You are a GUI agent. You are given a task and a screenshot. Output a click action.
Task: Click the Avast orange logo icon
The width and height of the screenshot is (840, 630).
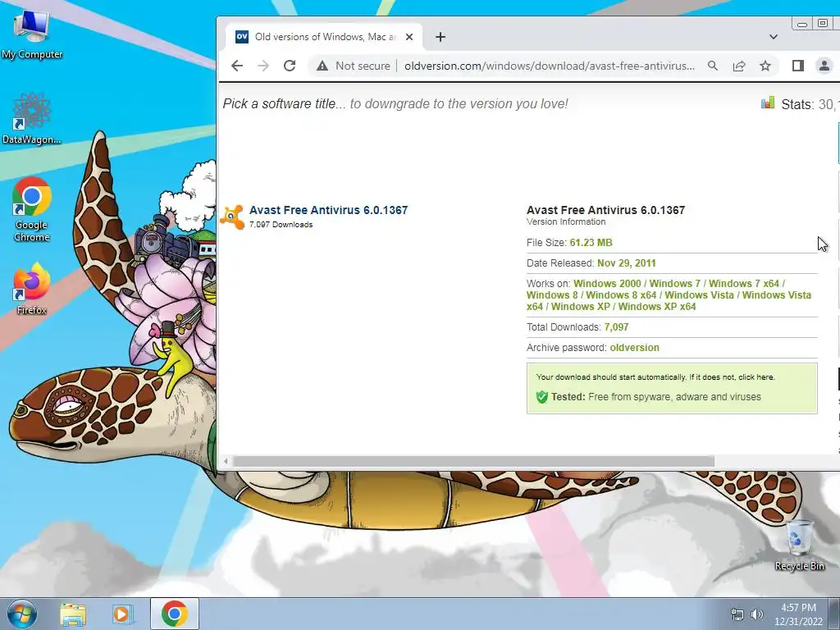232,217
